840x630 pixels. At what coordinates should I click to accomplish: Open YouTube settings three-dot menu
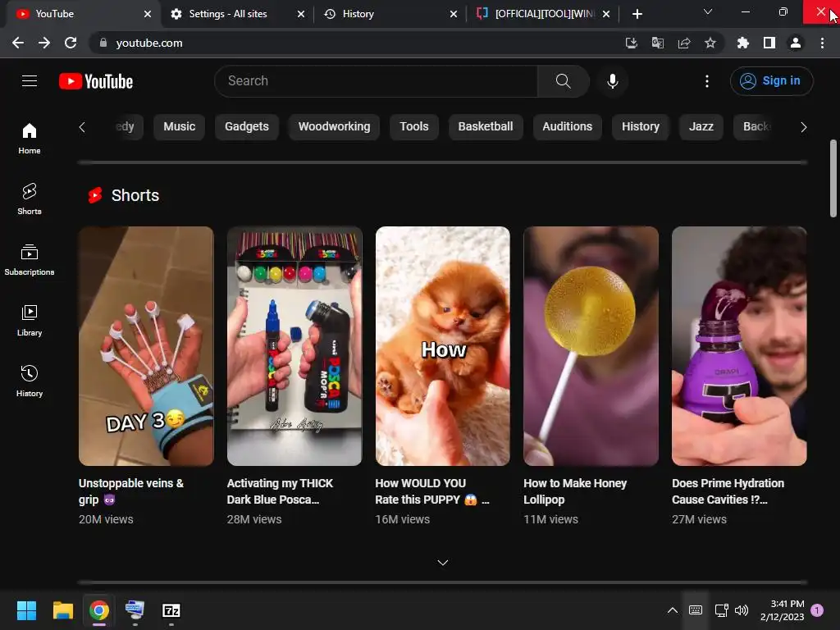point(707,81)
